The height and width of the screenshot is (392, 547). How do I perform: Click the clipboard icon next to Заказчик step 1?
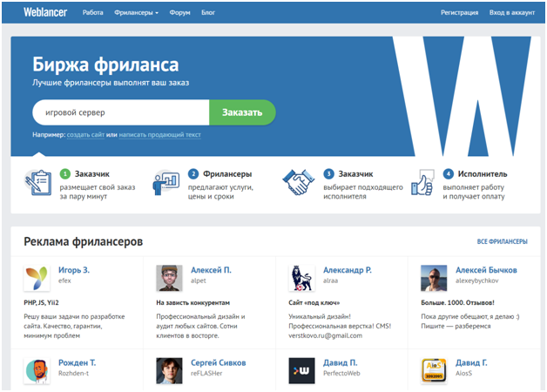[x=38, y=182]
